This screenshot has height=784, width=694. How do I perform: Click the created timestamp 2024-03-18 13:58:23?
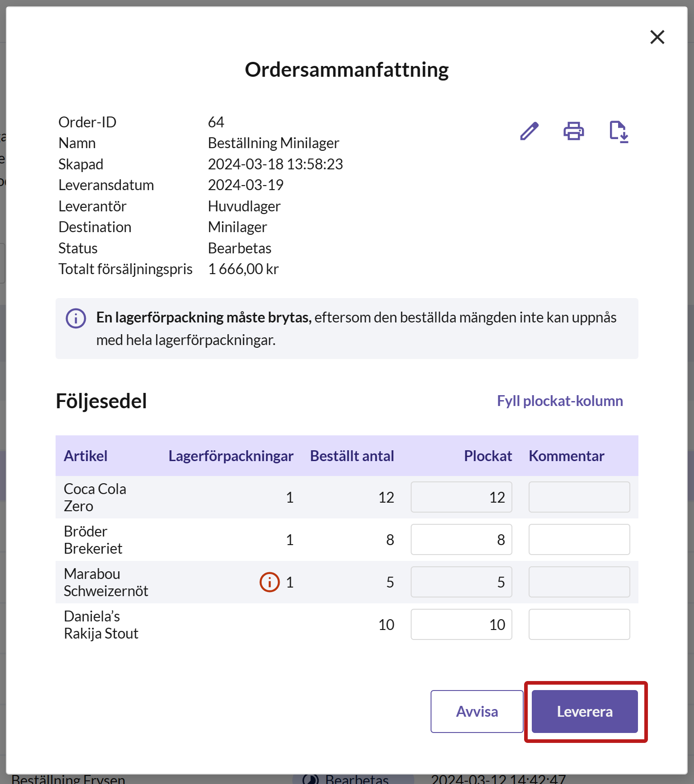(x=275, y=164)
